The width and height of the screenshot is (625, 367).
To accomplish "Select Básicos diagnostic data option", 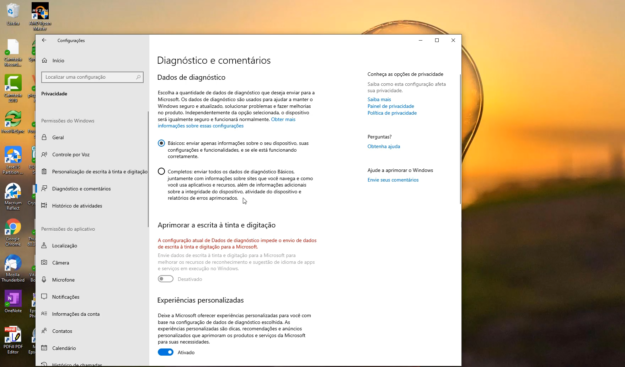I will (161, 143).
